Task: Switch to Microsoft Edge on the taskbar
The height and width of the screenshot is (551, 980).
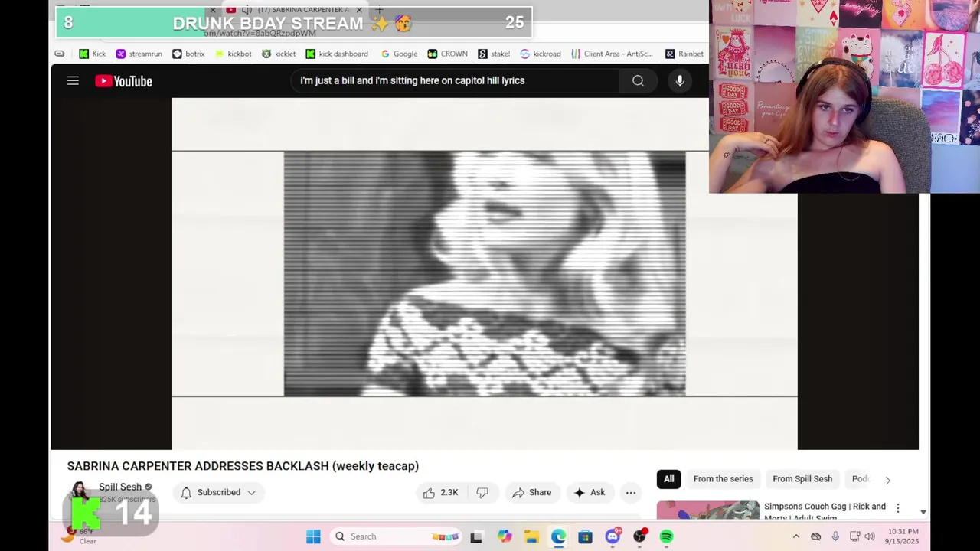Action: [558, 536]
